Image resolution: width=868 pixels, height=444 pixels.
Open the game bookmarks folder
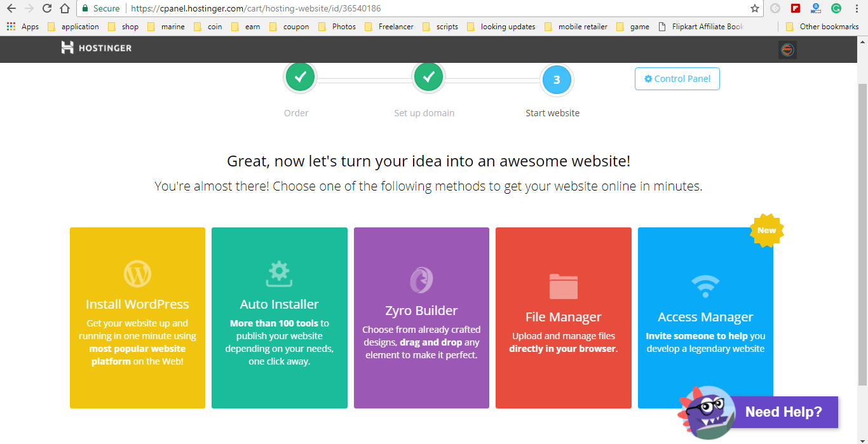(633, 27)
